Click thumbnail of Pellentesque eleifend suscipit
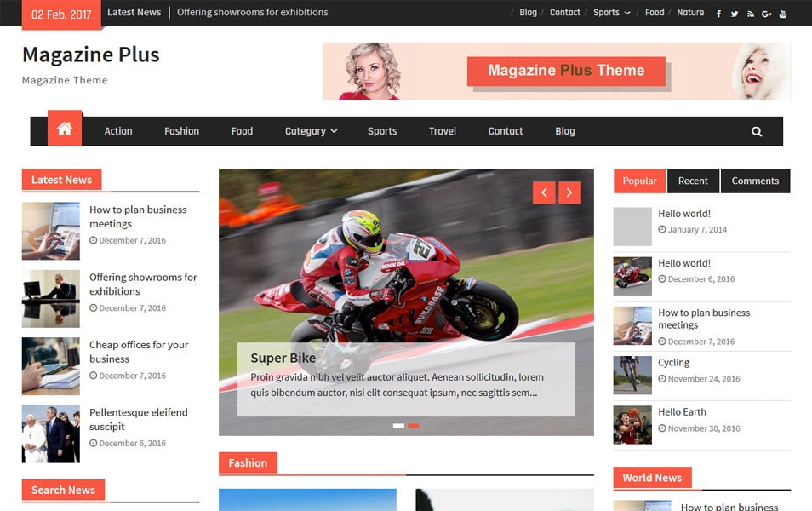This screenshot has width=812, height=511. point(51,433)
